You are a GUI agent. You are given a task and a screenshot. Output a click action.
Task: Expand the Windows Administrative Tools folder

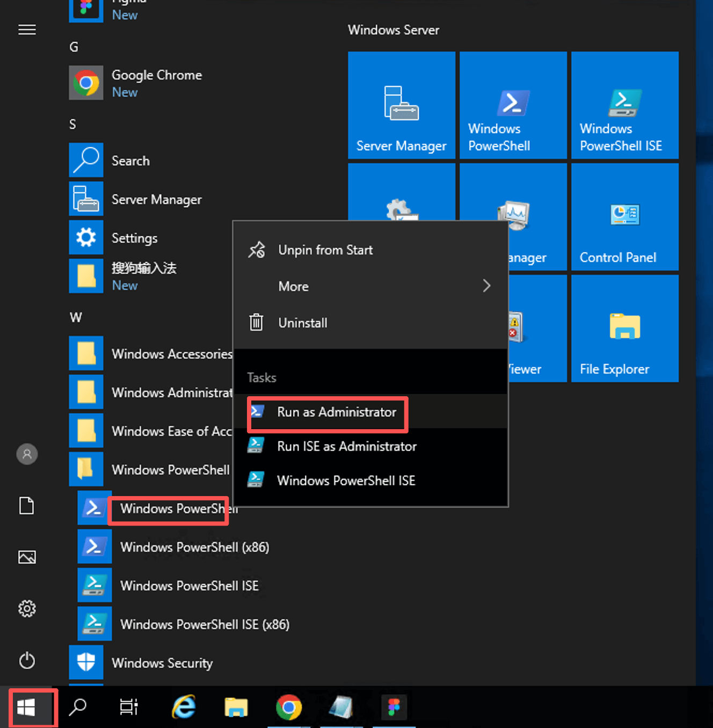point(151,392)
